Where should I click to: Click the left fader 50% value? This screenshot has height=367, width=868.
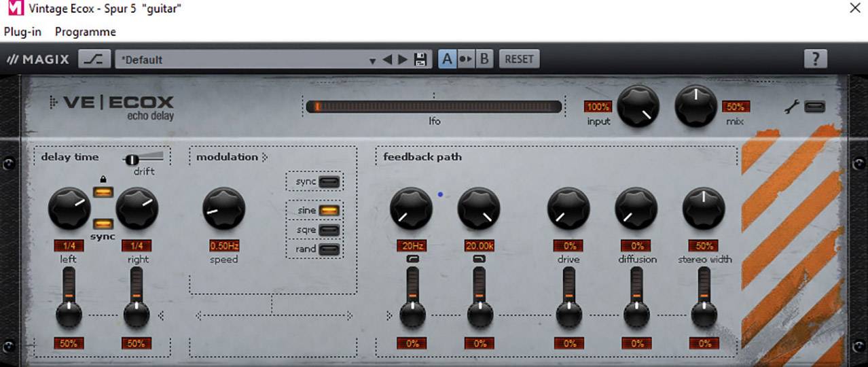point(69,343)
